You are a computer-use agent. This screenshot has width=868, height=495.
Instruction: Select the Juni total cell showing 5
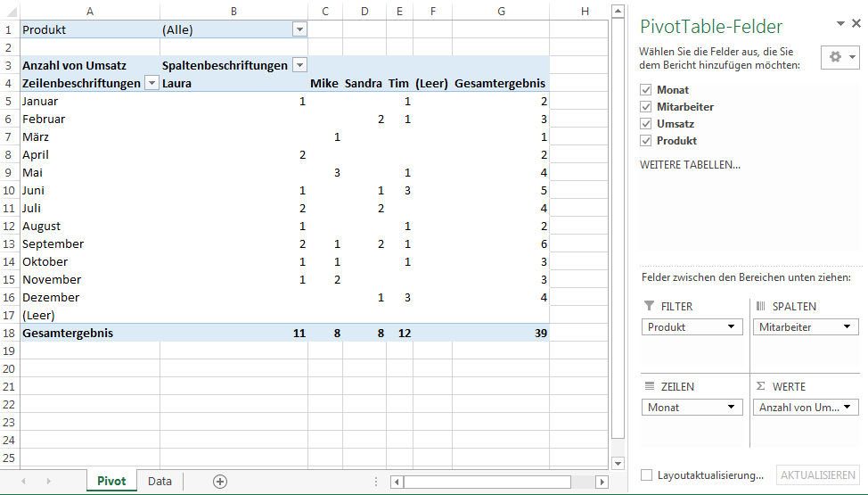point(501,190)
